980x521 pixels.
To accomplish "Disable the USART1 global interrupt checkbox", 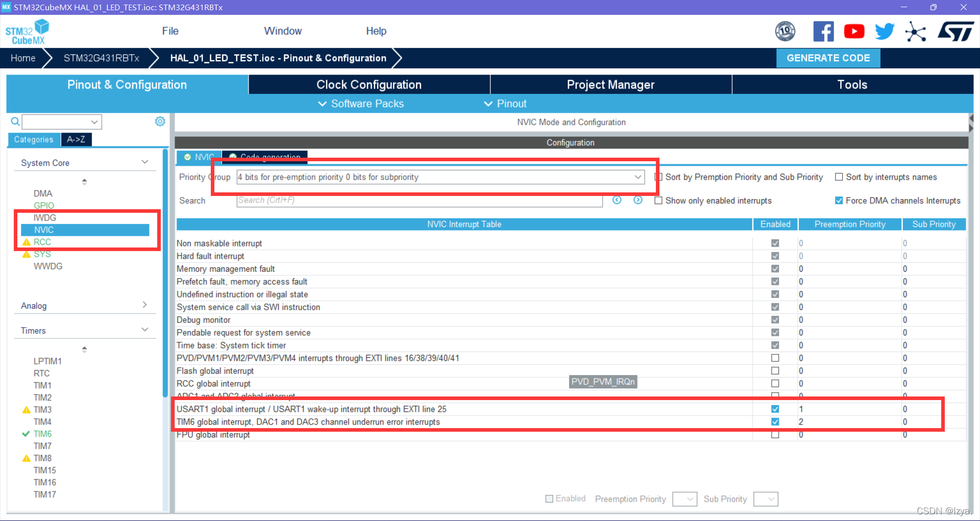I will coord(775,409).
